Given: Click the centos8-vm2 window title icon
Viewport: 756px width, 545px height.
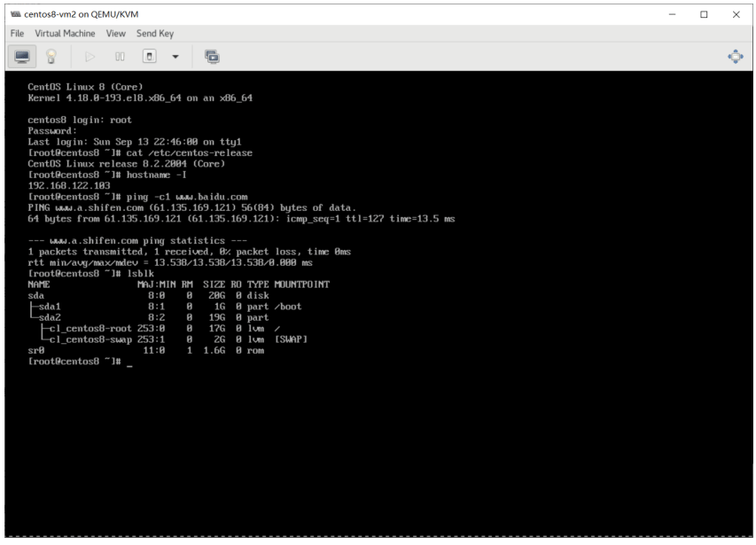Looking at the screenshot, I should (15, 14).
